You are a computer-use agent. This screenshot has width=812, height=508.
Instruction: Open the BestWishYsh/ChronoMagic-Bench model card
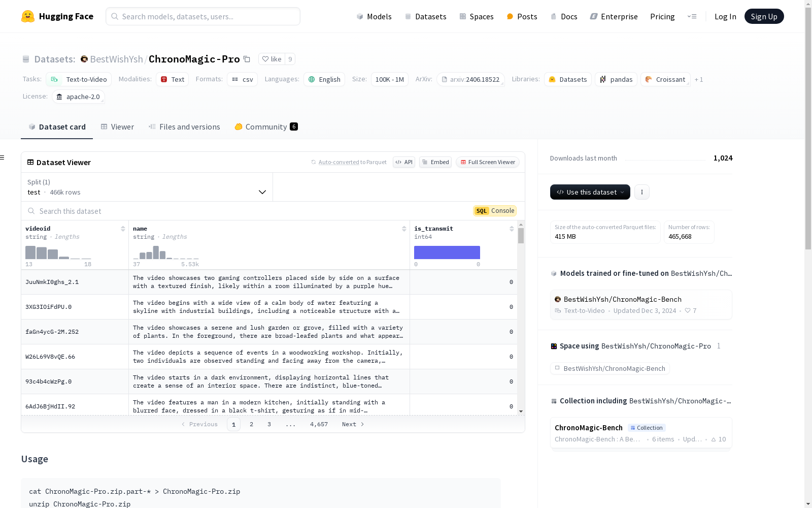pos(641,305)
